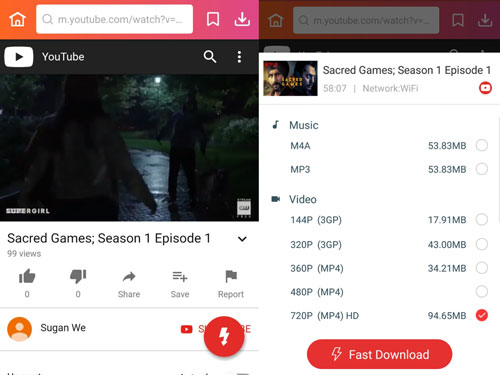Click the YouTube logo play icon

19,57
